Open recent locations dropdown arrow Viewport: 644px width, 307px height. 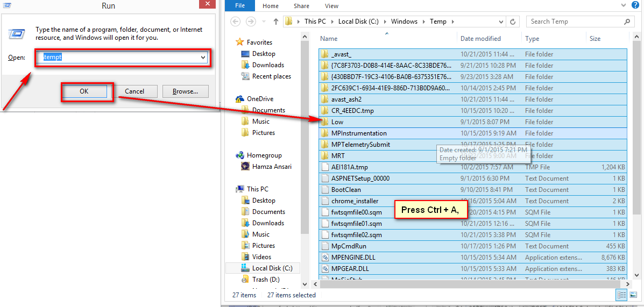point(263,22)
